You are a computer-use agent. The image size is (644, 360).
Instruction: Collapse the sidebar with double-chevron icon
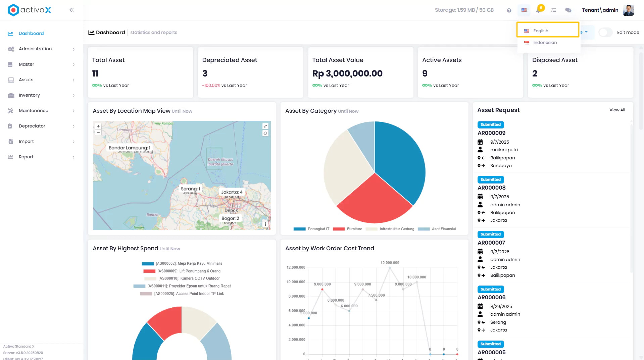pyautogui.click(x=71, y=10)
